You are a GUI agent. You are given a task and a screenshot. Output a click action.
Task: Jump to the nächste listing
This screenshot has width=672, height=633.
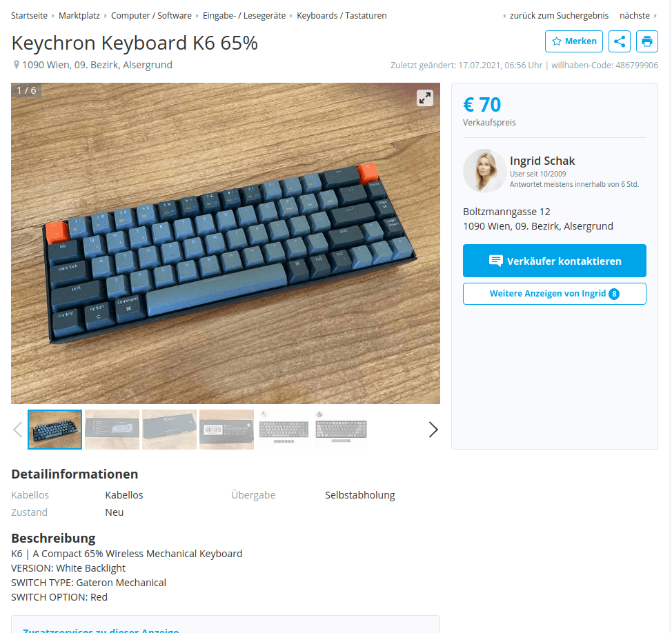[635, 16]
